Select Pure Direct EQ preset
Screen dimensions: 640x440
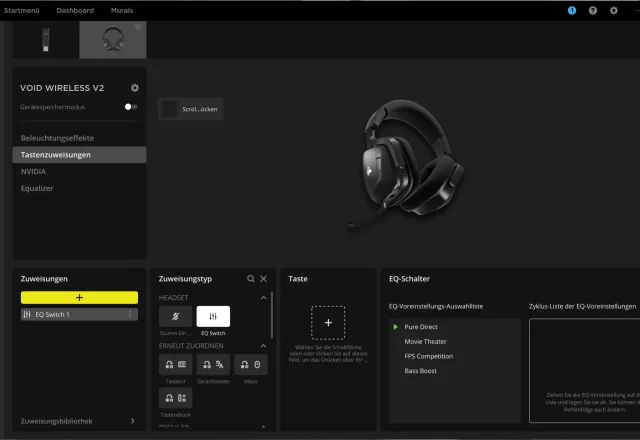coord(421,327)
